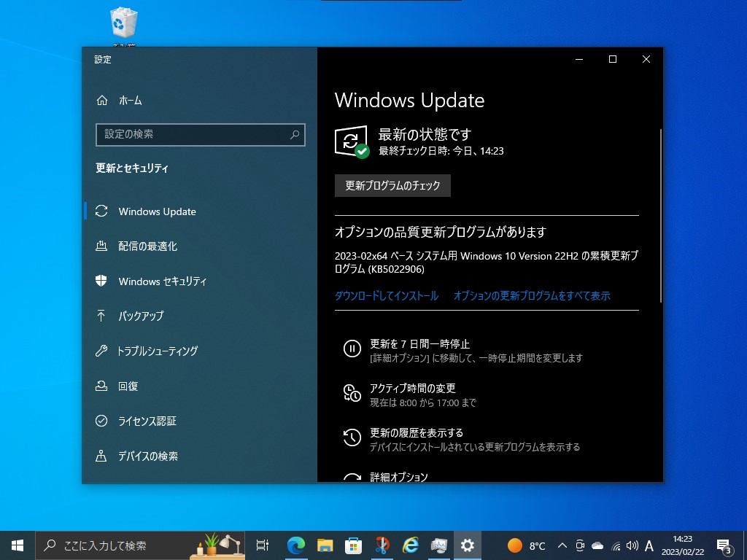Viewport: 747px width, 560px height.
Task: Open the notification center
Action: click(724, 545)
